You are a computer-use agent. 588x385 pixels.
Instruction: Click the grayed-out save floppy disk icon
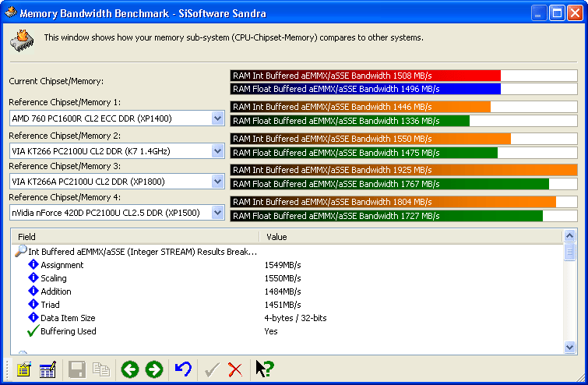[x=77, y=369]
